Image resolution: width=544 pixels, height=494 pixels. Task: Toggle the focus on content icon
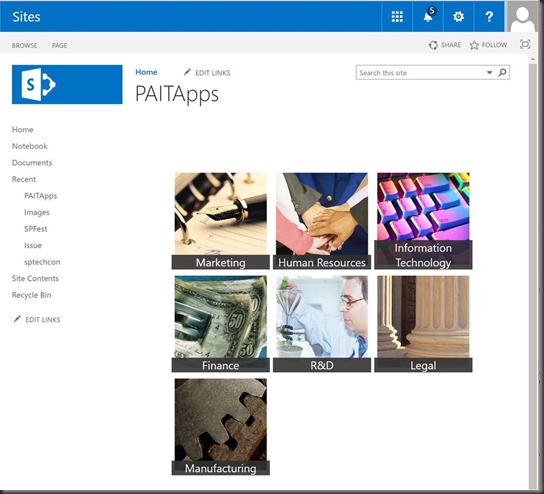525,44
